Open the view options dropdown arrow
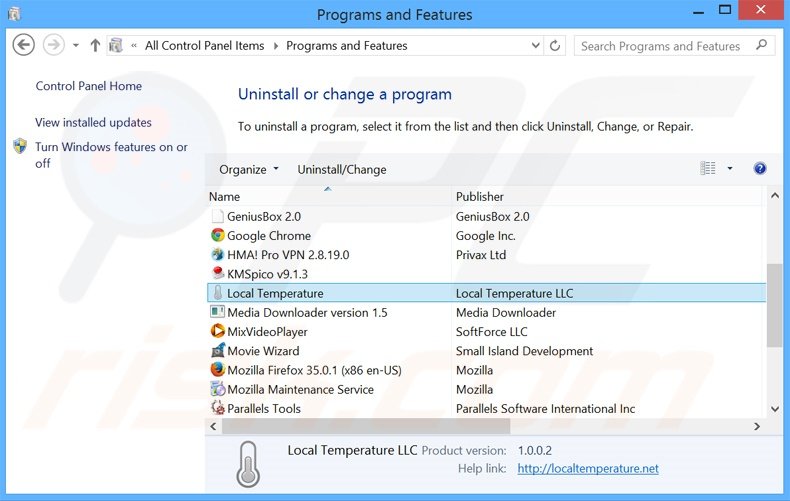The height and width of the screenshot is (501, 790). [x=730, y=168]
